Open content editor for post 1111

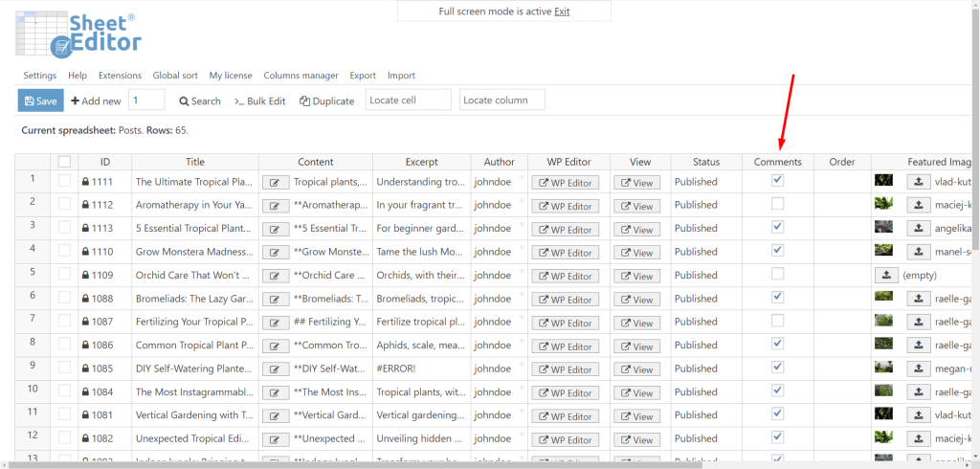click(x=275, y=183)
